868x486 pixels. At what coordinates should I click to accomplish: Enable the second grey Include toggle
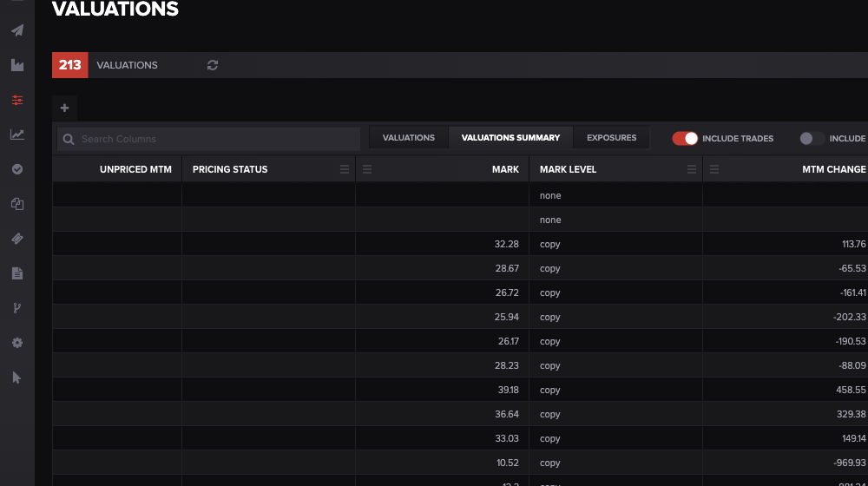coord(812,138)
